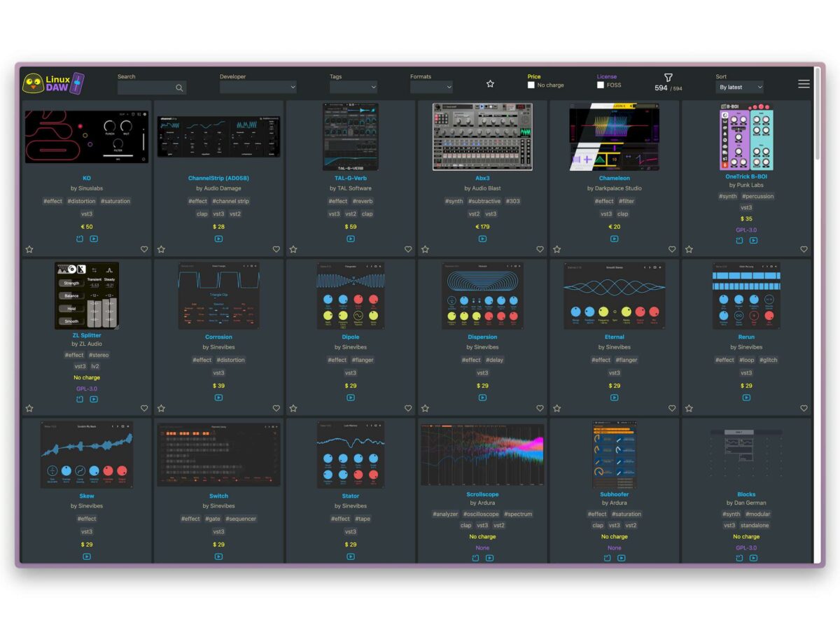Enable the No charge price checkbox
The height and width of the screenshot is (630, 840).
[531, 85]
